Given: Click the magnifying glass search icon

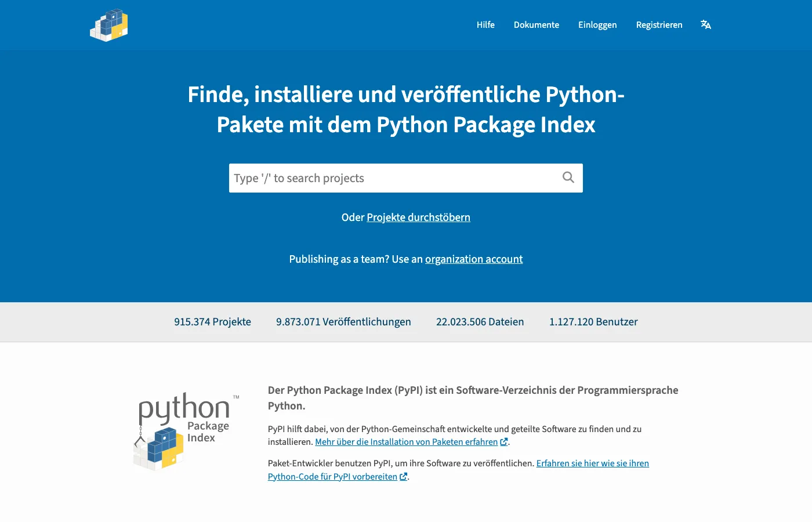Looking at the screenshot, I should tap(568, 177).
